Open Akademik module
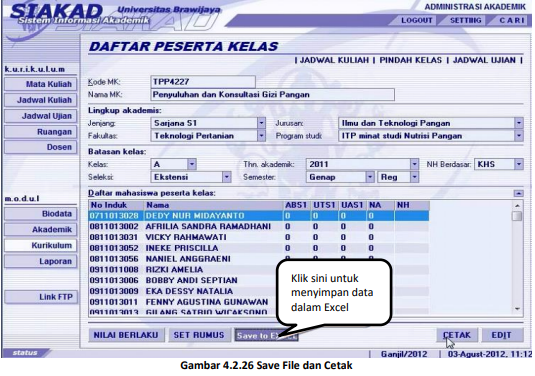This screenshot has height=376, width=535. (x=41, y=230)
